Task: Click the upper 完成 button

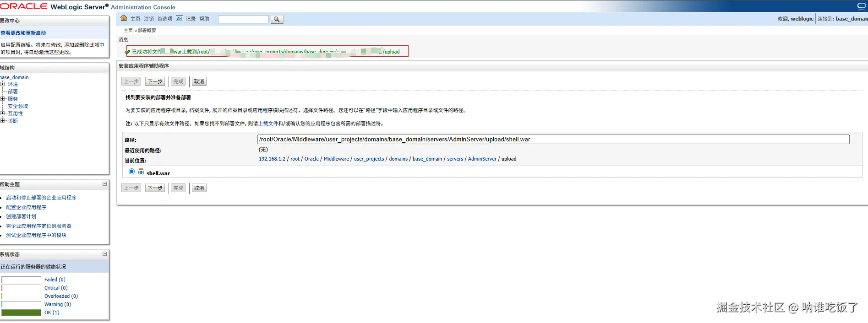Action: 178,81
